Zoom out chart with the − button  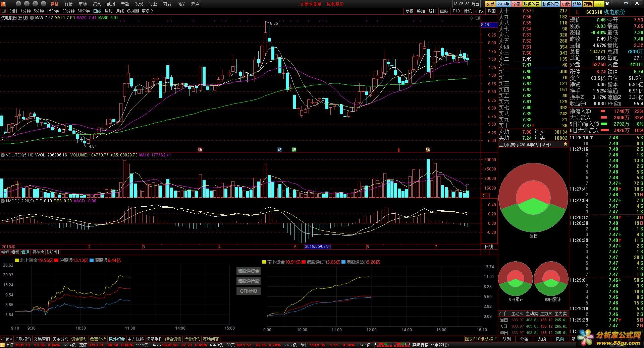tap(493, 252)
